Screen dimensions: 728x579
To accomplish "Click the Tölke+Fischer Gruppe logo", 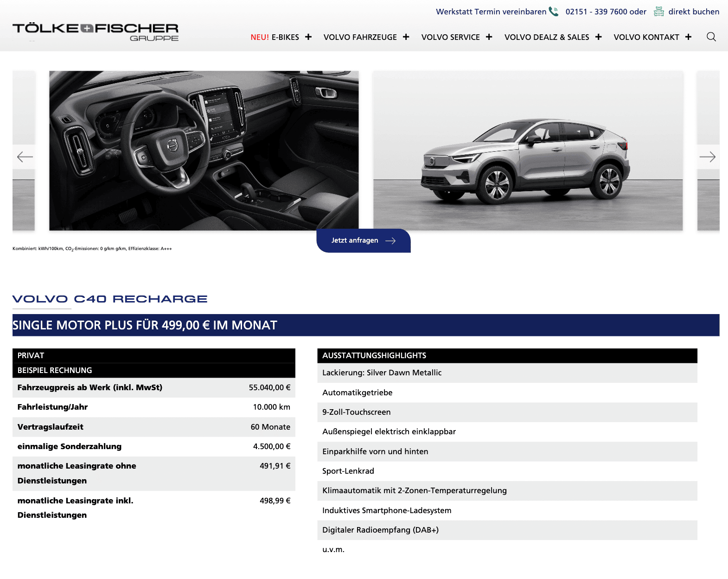I will click(x=96, y=32).
